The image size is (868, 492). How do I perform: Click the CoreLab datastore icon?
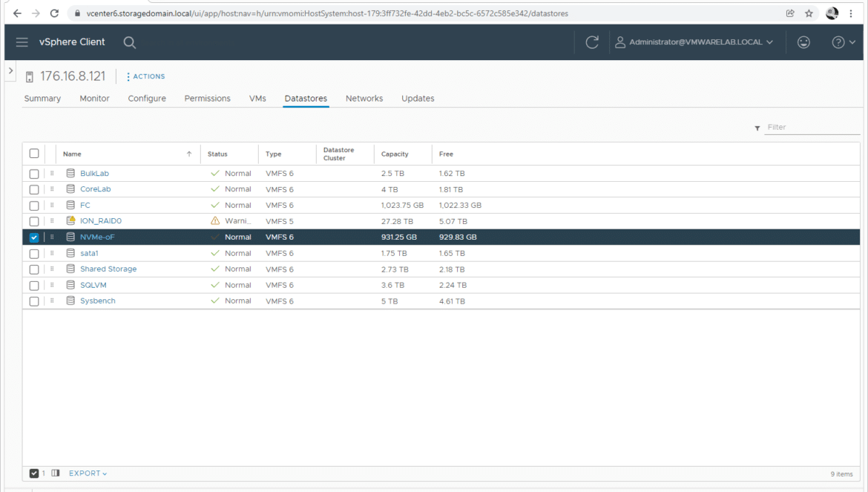pos(70,189)
